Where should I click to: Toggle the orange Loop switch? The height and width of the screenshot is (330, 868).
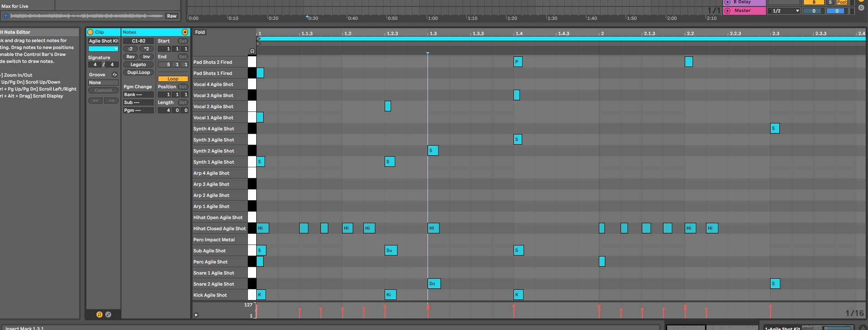[173, 79]
